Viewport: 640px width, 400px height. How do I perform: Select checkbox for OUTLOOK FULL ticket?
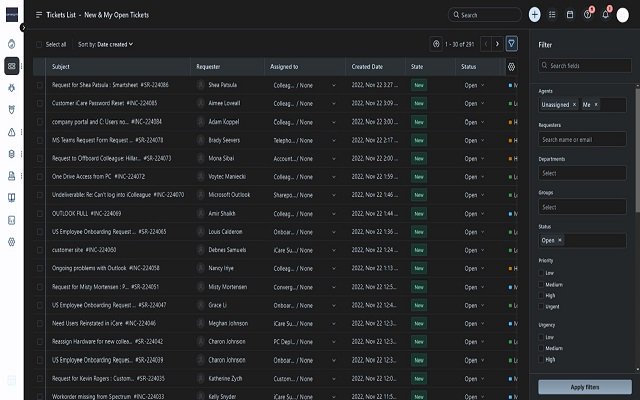[39, 213]
